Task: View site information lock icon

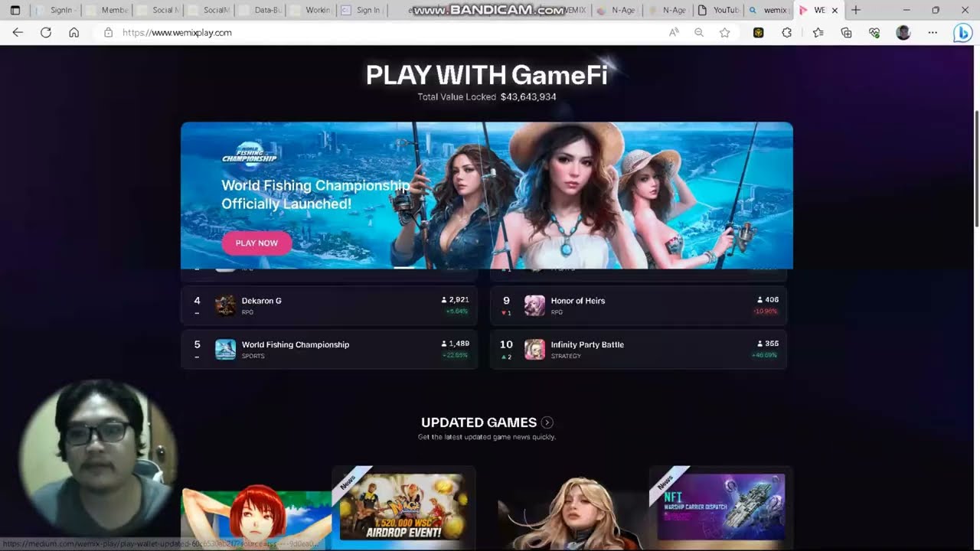Action: 108,33
